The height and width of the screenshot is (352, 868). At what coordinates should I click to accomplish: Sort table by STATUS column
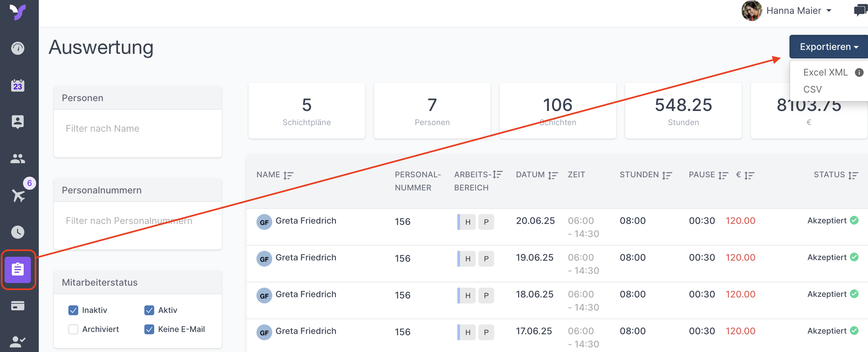853,175
